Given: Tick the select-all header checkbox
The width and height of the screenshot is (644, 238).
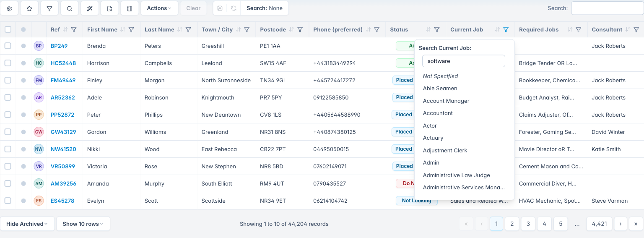Looking at the screenshot, I should click(x=8, y=29).
